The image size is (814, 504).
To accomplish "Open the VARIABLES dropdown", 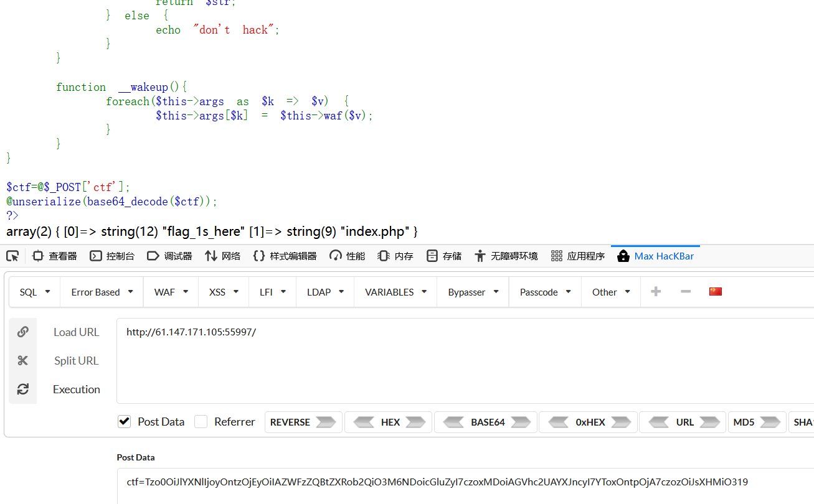I will point(396,292).
